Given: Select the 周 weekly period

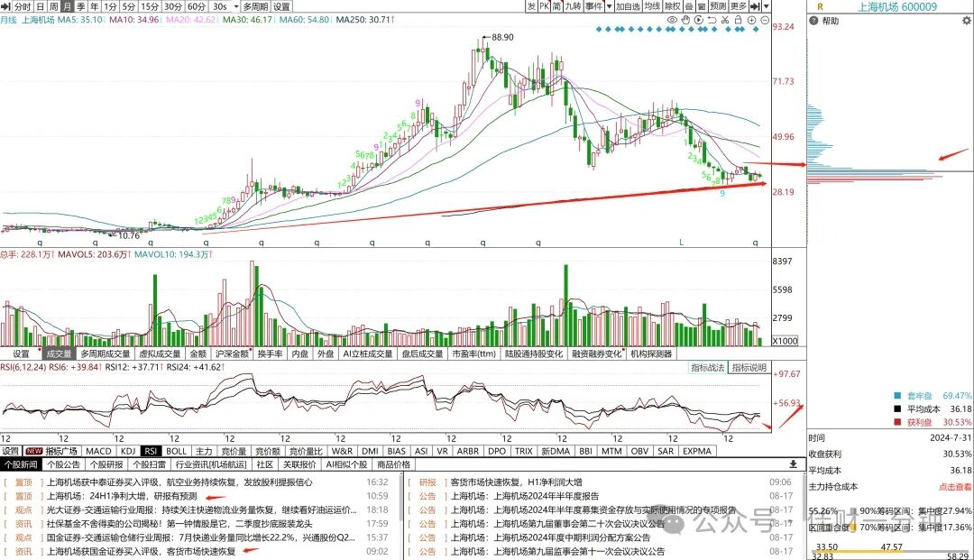Looking at the screenshot, I should (x=53, y=7).
